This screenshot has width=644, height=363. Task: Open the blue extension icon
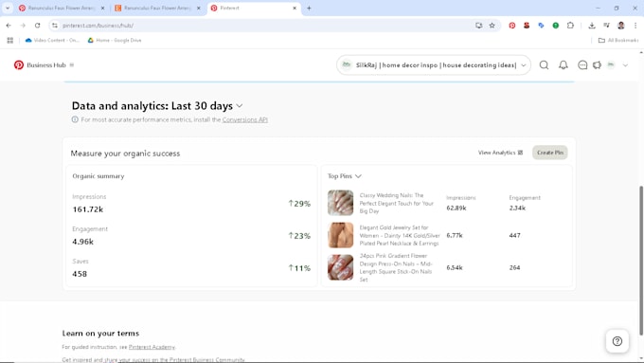(x=541, y=26)
